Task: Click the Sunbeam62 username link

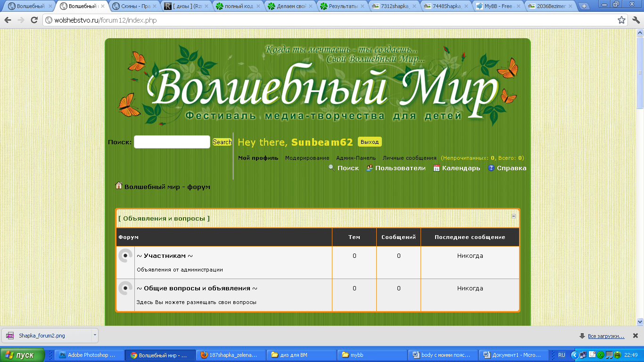Action: pyautogui.click(x=322, y=142)
